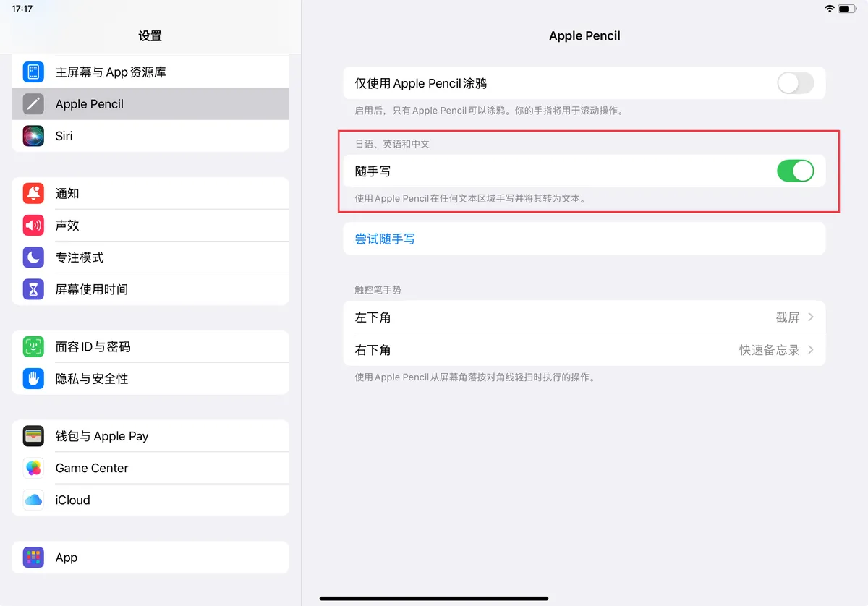Tap the 隐私与安全性 hand icon
The height and width of the screenshot is (606, 868).
[x=33, y=378]
